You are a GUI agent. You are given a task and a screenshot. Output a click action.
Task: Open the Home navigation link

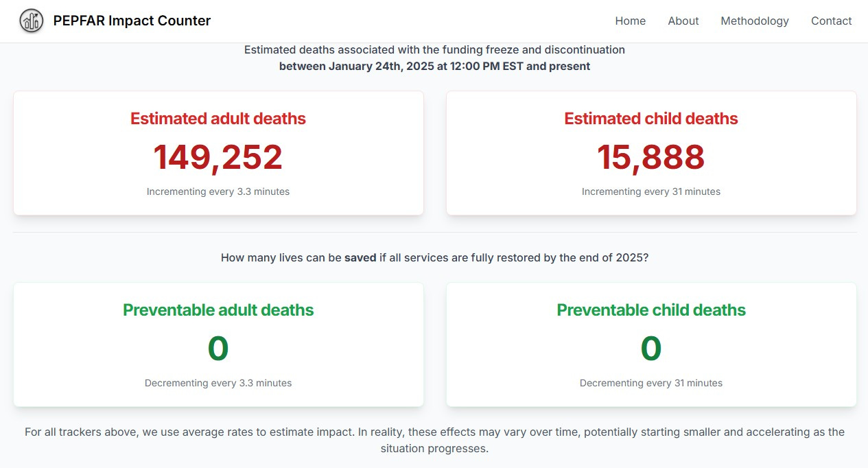coord(630,21)
